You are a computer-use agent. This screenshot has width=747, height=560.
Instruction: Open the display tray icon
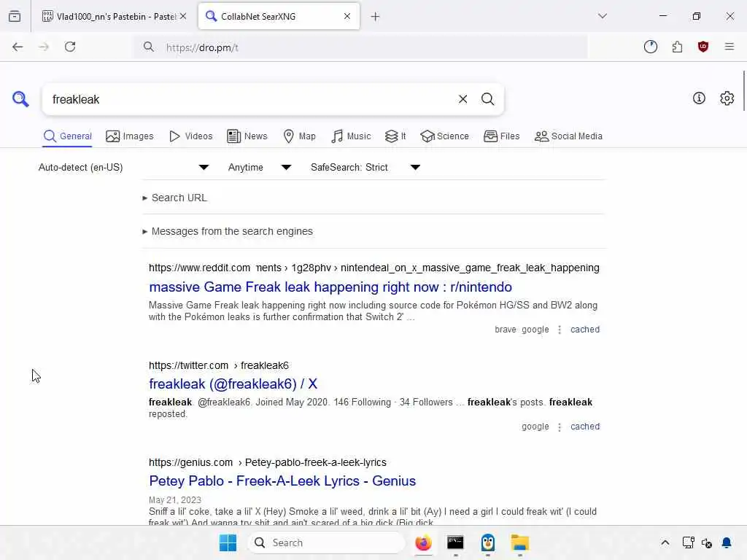(688, 542)
